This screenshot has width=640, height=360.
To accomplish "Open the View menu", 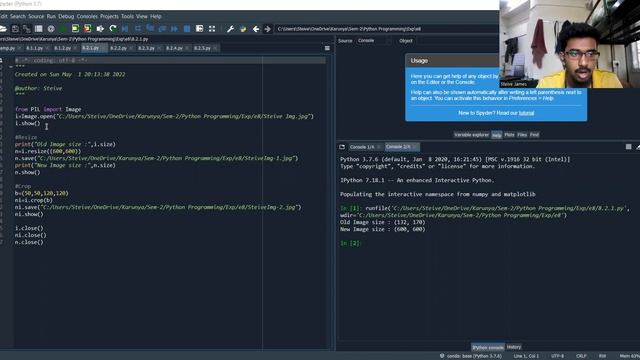I will [142, 16].
